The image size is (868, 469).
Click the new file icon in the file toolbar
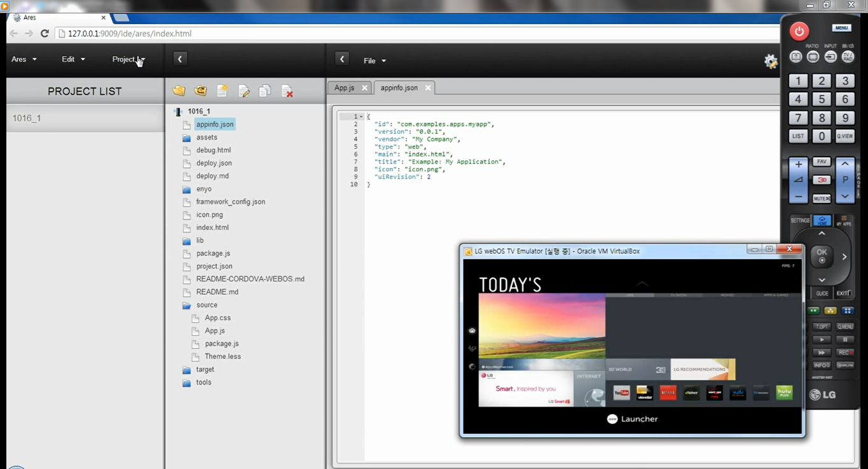click(x=222, y=91)
